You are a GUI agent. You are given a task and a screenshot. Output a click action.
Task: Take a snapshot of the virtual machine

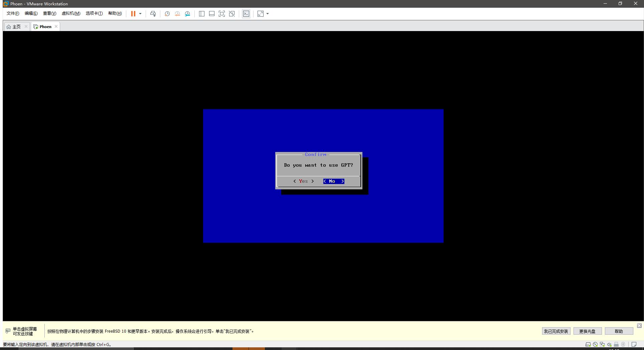click(x=167, y=14)
